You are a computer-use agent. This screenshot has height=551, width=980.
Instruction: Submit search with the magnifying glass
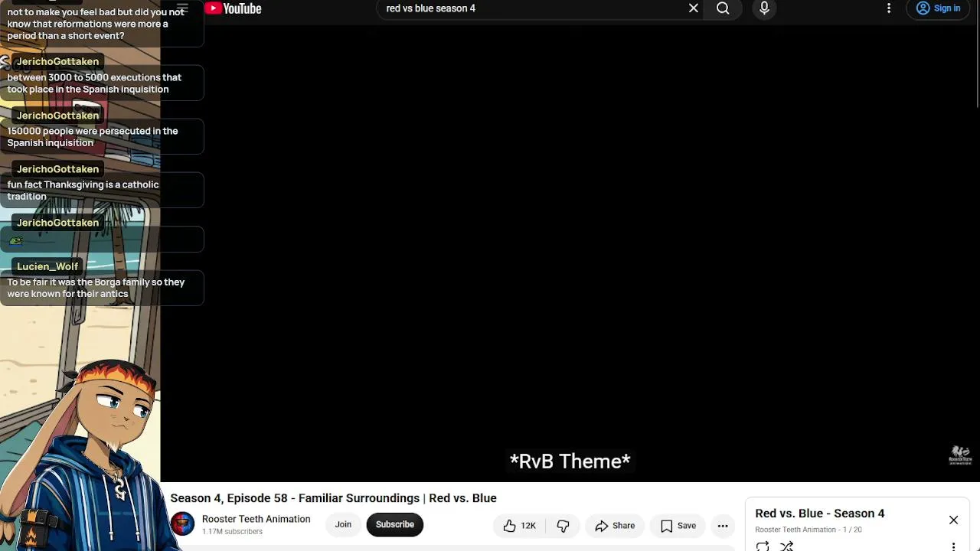tap(723, 8)
